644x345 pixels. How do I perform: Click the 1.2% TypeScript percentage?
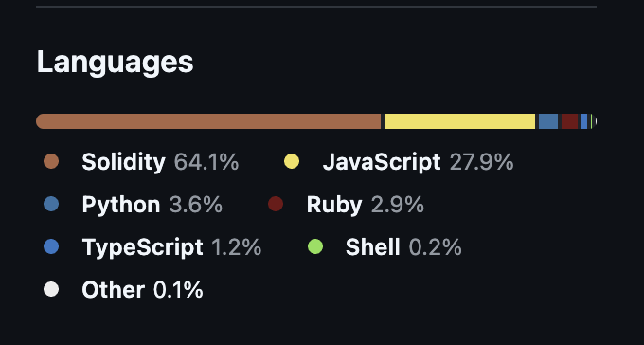(x=237, y=247)
